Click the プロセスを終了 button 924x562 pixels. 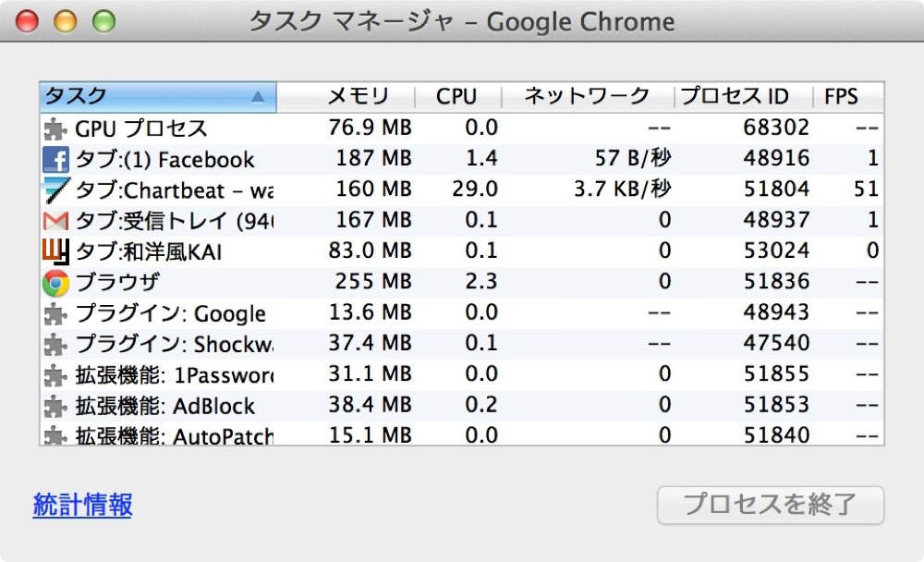[771, 505]
